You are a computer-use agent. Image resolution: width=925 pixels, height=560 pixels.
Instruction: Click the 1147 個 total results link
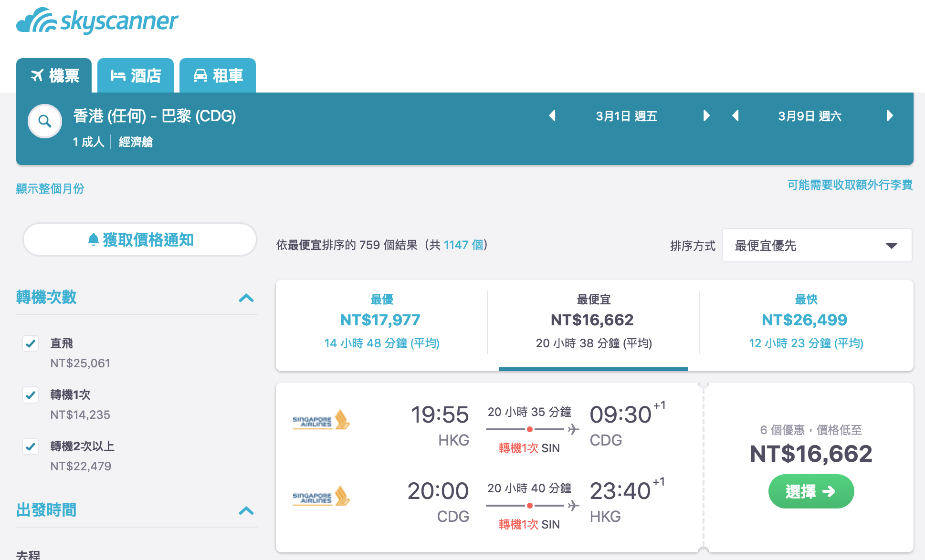pos(463,245)
